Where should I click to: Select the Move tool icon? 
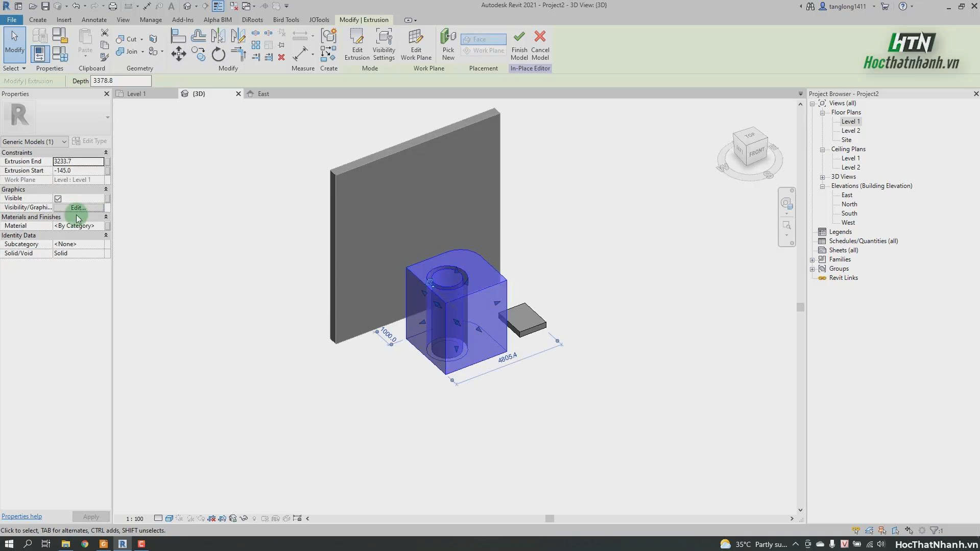[178, 54]
